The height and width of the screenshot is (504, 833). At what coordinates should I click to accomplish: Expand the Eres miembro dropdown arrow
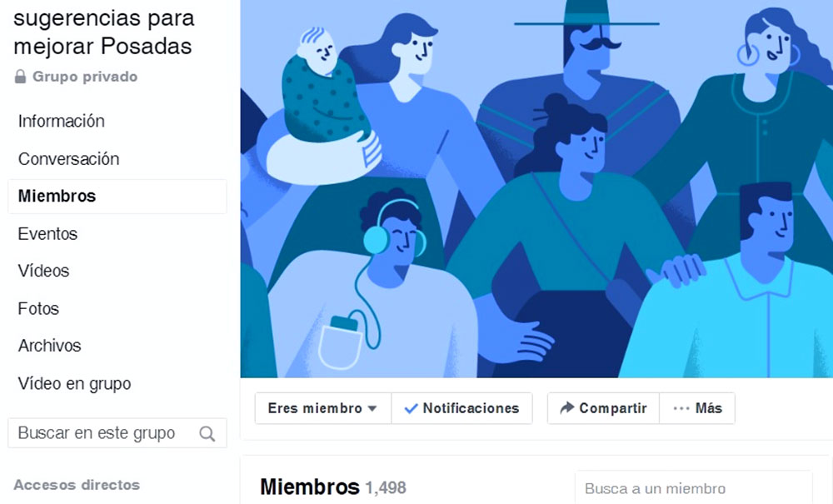coord(372,408)
